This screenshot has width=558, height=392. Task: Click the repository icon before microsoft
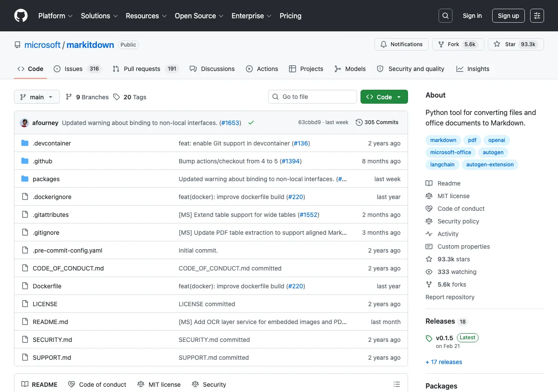tap(17, 45)
